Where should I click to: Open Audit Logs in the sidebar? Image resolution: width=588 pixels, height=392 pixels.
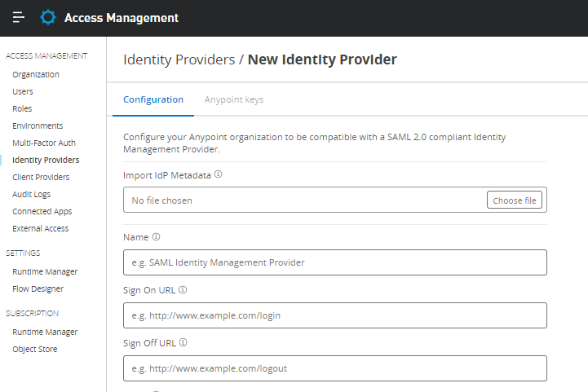coord(32,194)
